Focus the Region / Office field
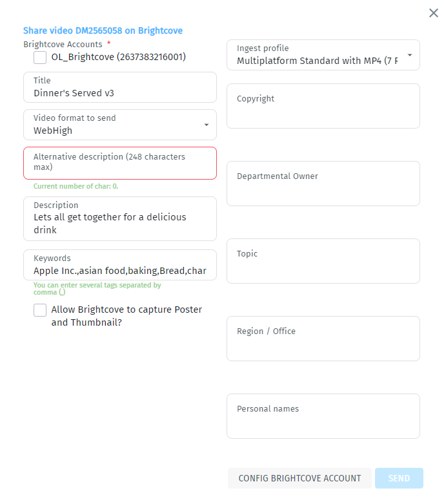Viewport: 446px width, 504px height. pyautogui.click(x=323, y=344)
